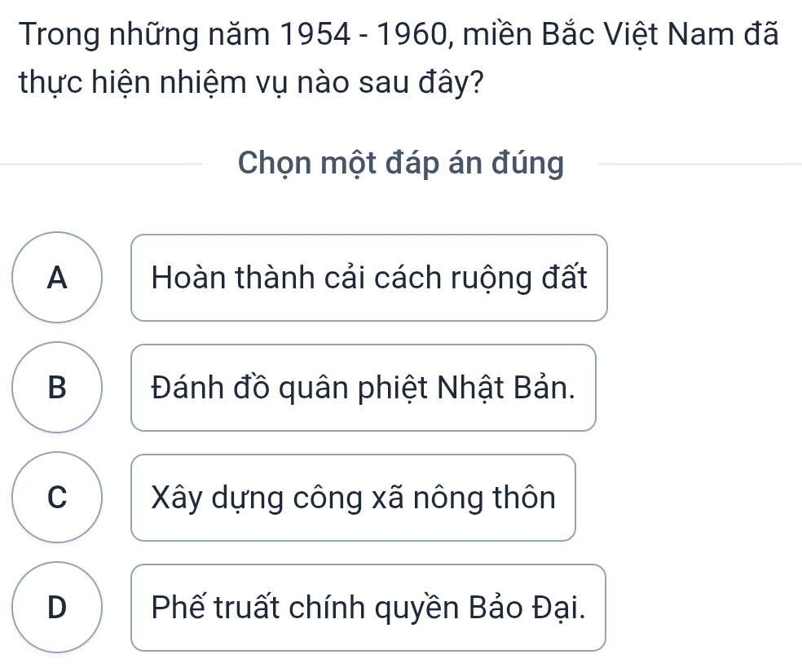The height and width of the screenshot is (672, 802).
Task: Choose answer "Phế truất chính quyền Bảo Đại."
Action: [x=368, y=608]
